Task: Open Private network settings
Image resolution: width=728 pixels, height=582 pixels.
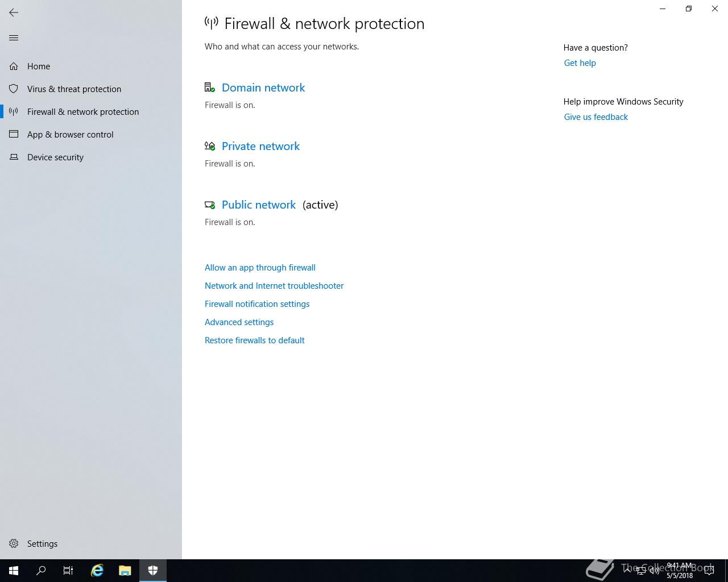Action: [260, 146]
